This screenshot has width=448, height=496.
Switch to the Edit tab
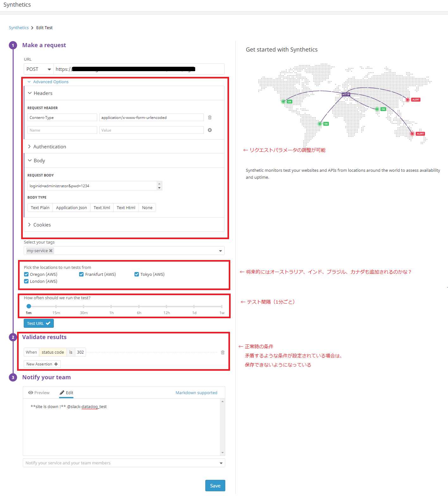pos(66,393)
